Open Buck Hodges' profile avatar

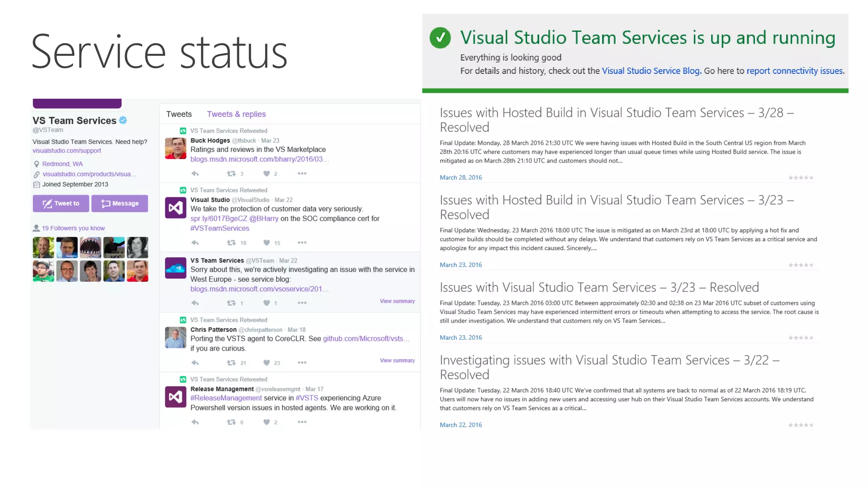click(x=175, y=148)
